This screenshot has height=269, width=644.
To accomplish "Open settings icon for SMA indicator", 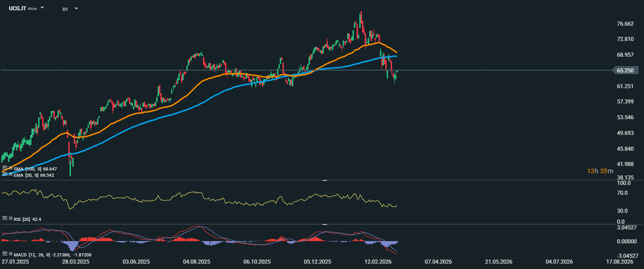I will pos(5,168).
